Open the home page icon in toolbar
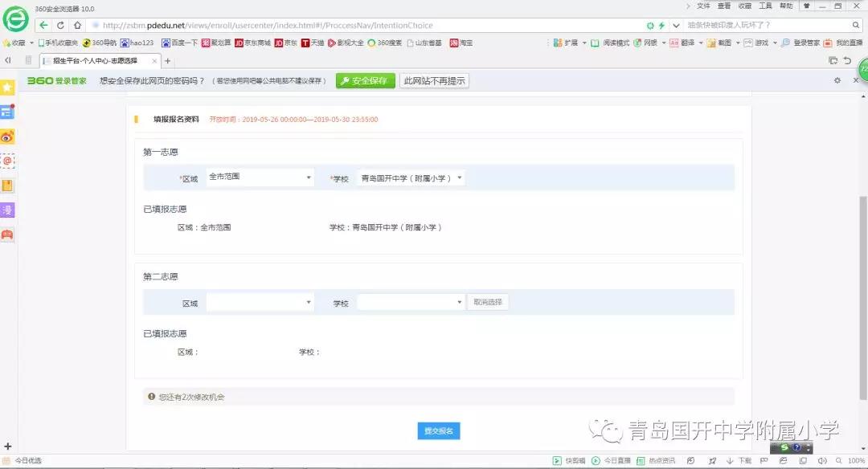 pyautogui.click(x=76, y=25)
